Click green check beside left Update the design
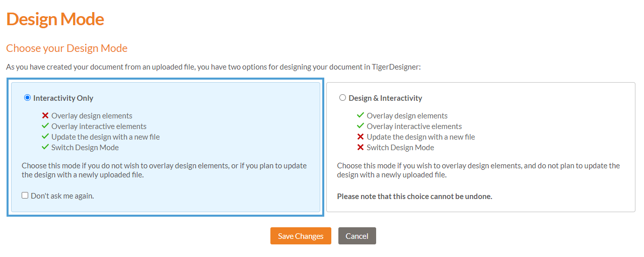This screenshot has width=644, height=257. (45, 137)
